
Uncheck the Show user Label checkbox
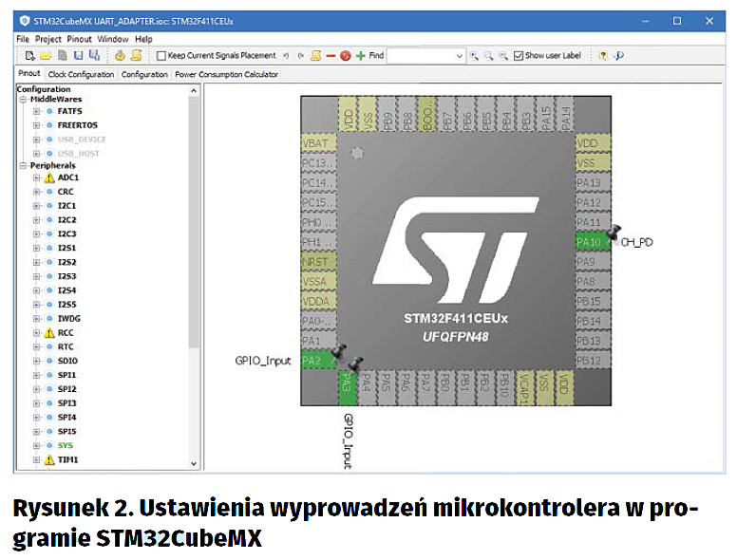click(518, 56)
